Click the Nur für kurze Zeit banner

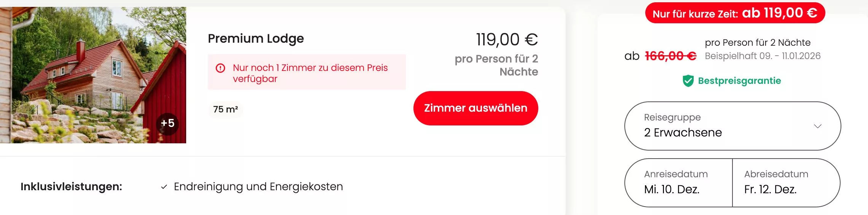click(x=735, y=13)
